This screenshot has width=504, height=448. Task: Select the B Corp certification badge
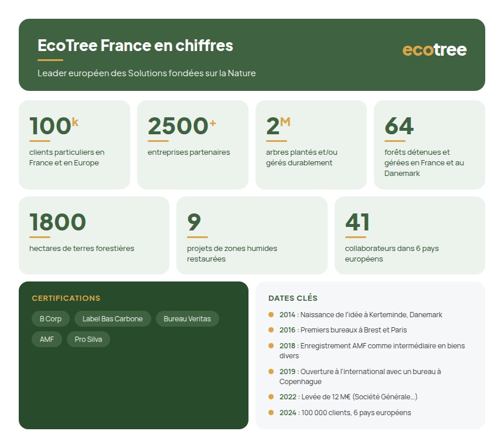coord(50,319)
